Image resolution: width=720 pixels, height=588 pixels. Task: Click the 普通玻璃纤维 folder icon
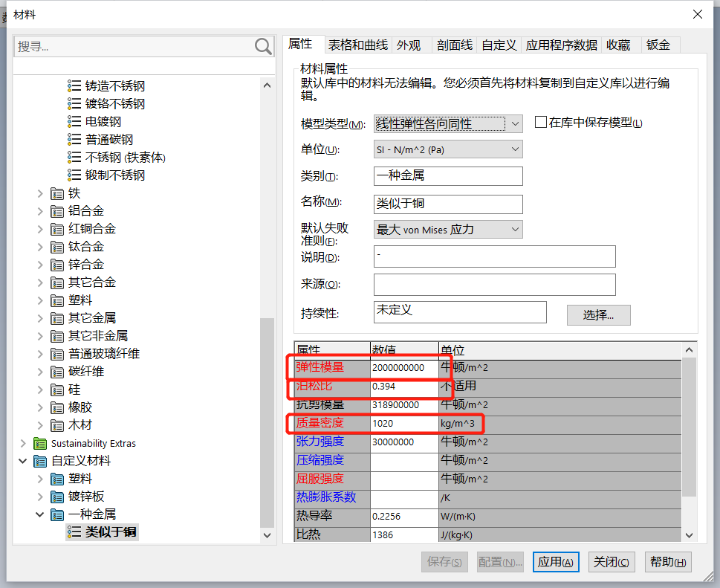57,354
